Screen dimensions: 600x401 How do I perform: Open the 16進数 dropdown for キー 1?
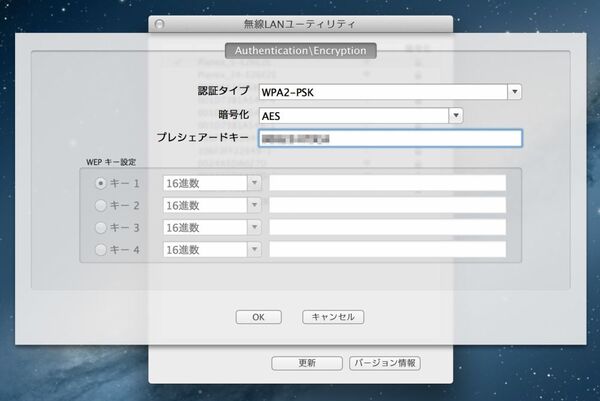coord(212,183)
